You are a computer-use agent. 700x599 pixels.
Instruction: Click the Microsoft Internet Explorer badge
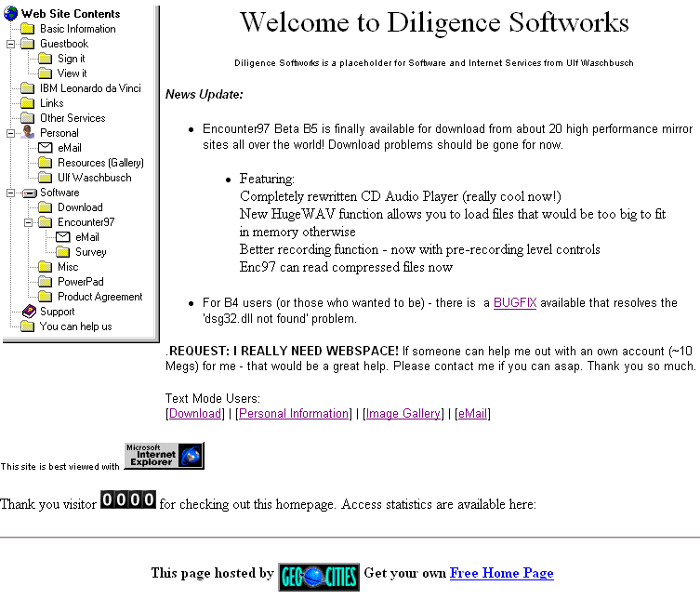[x=164, y=456]
